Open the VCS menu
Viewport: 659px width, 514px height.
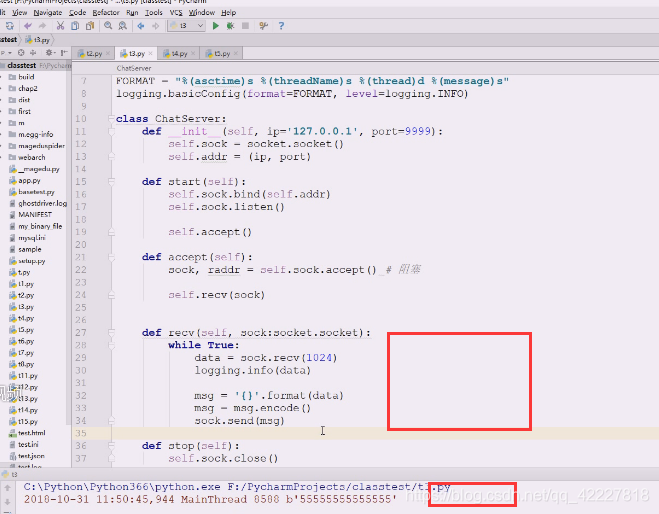tap(176, 13)
